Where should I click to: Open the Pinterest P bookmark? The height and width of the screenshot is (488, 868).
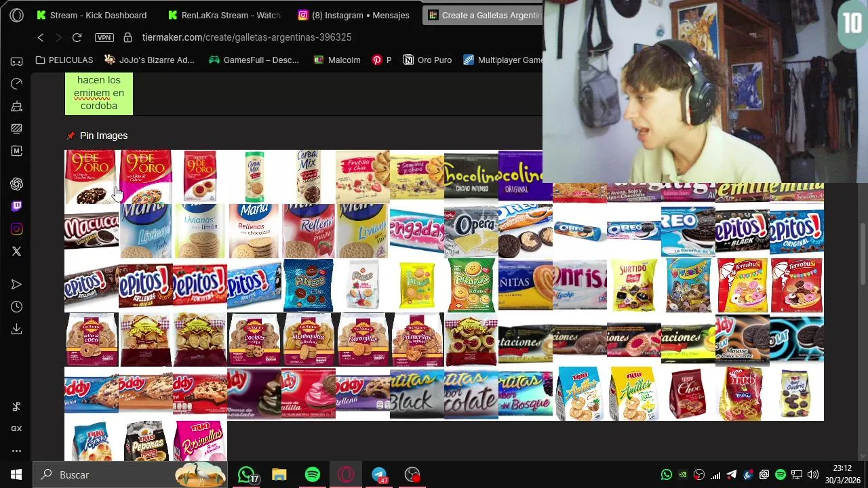point(382,60)
